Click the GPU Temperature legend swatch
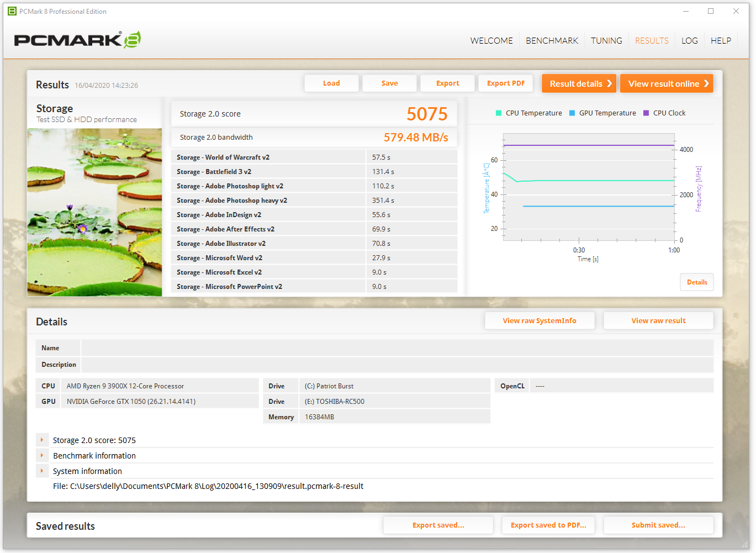 tap(572, 113)
